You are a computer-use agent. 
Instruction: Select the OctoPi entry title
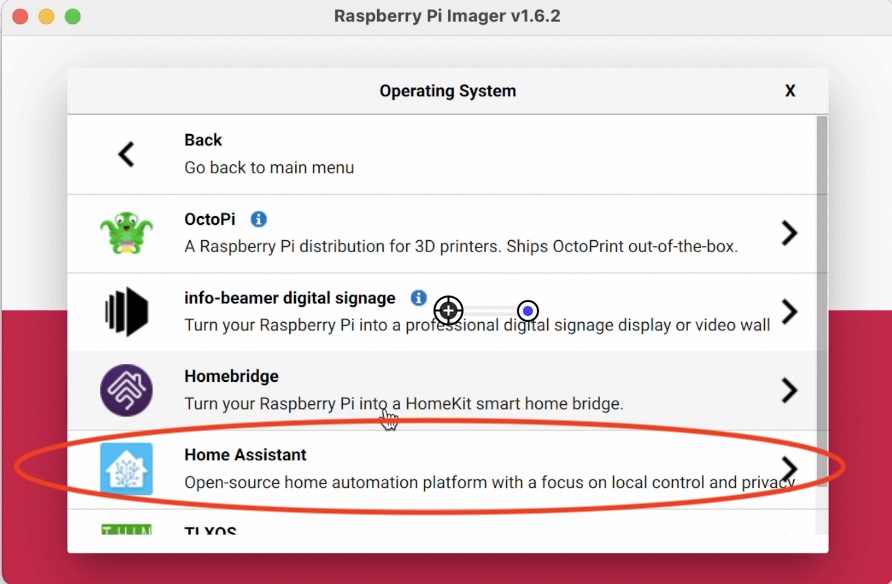tap(210, 219)
